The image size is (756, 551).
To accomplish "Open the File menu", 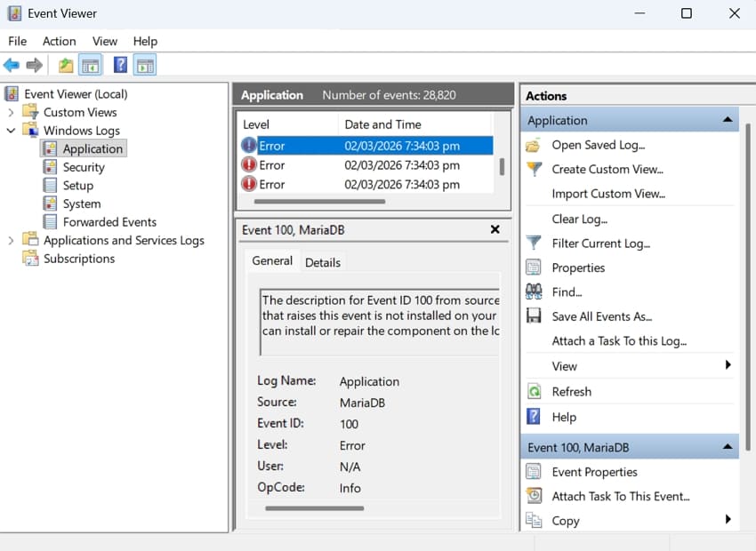I will (x=18, y=41).
